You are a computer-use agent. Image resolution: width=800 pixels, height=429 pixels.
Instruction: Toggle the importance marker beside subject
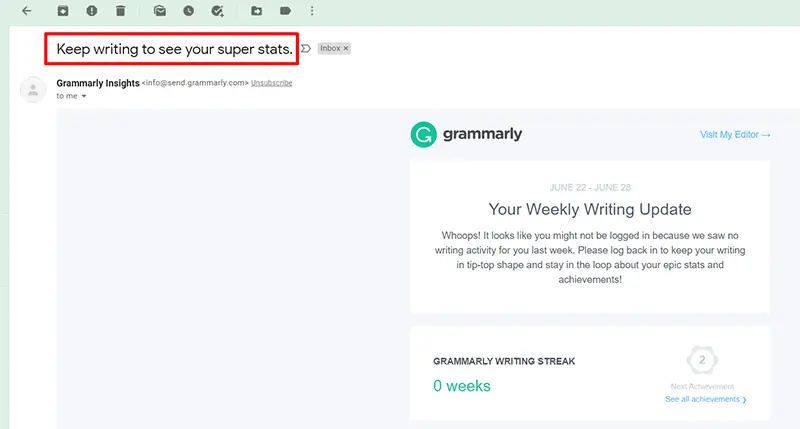coord(306,48)
